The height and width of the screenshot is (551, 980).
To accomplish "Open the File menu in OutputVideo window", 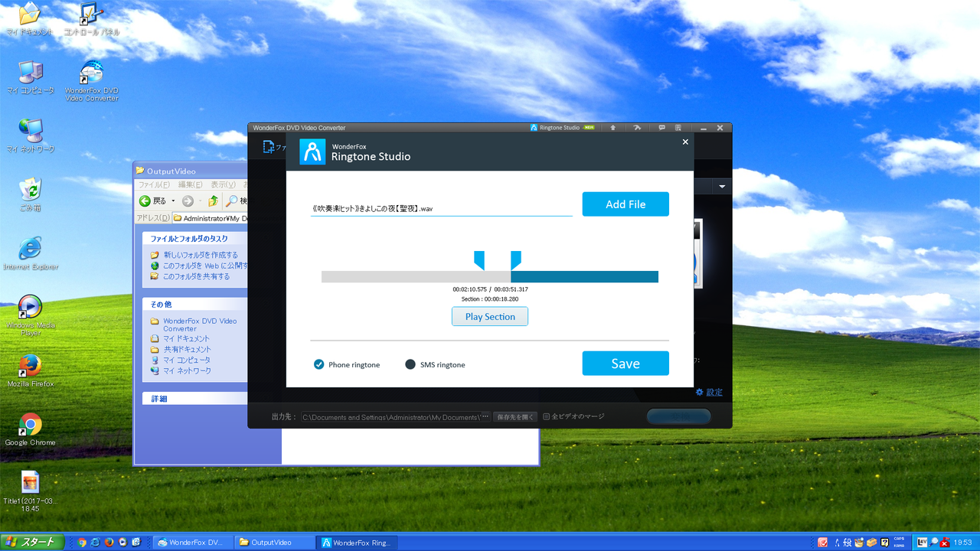I will coord(154,184).
